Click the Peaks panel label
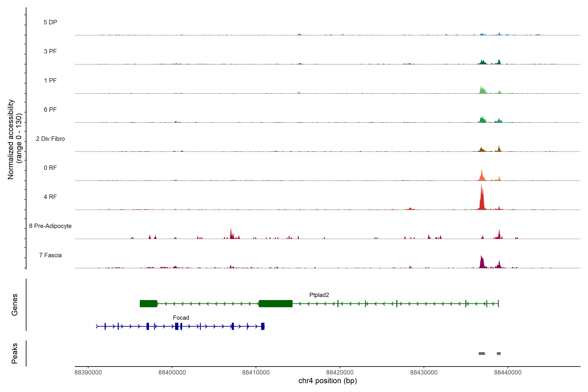Screen dimensions: 588x392 (x=15, y=353)
